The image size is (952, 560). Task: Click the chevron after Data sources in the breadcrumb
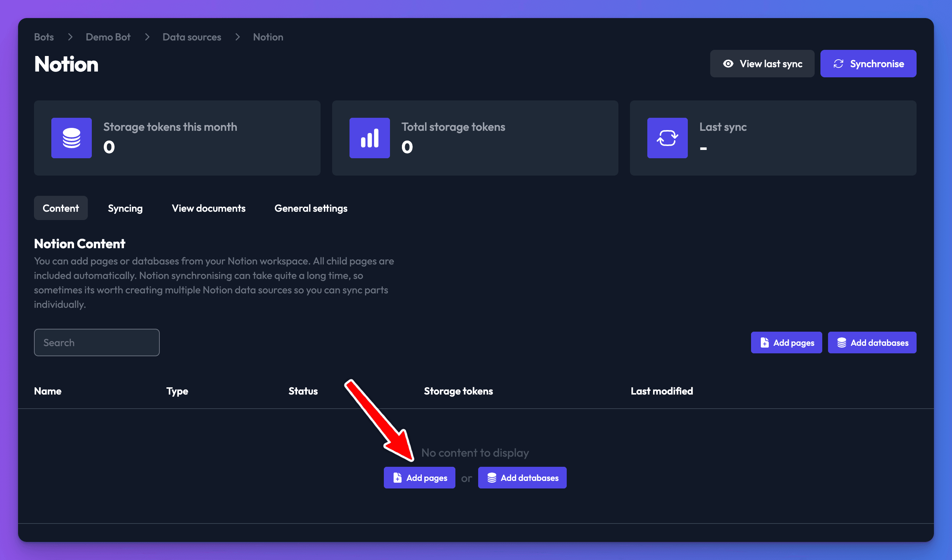237,37
